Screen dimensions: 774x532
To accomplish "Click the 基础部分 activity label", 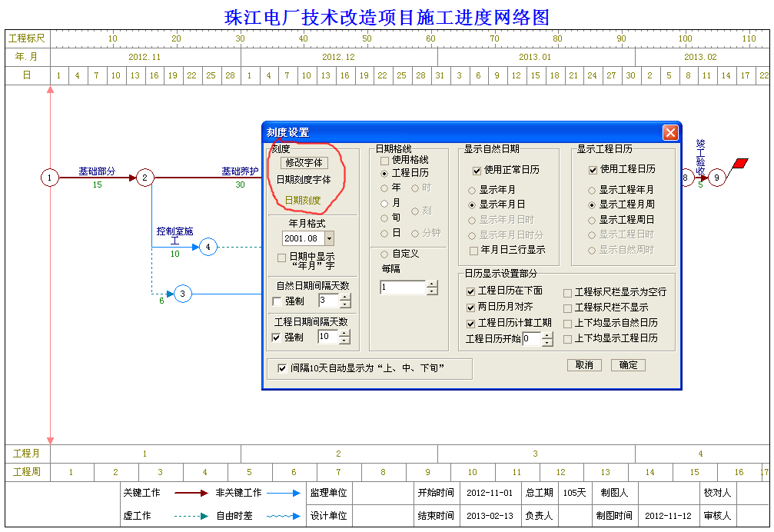I will [x=98, y=171].
